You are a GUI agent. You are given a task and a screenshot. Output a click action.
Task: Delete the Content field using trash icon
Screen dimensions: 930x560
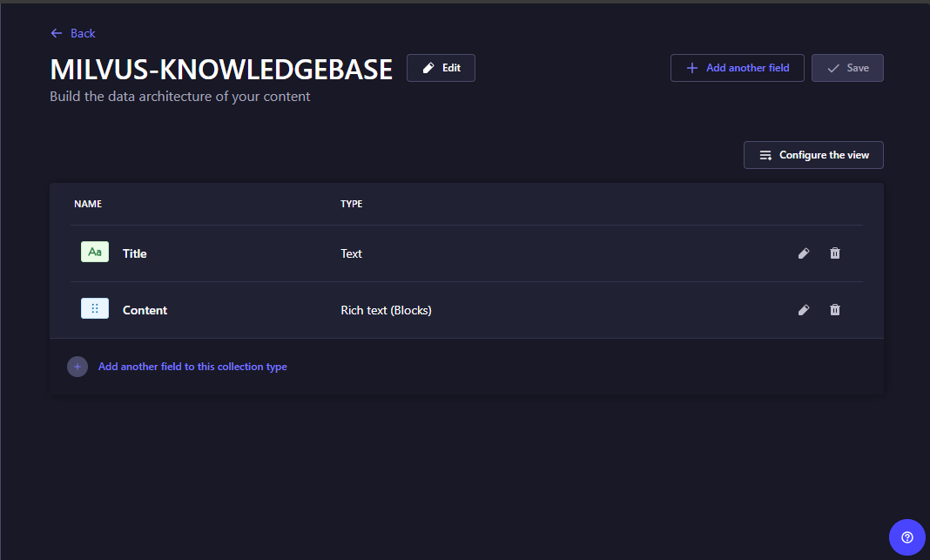pos(835,310)
